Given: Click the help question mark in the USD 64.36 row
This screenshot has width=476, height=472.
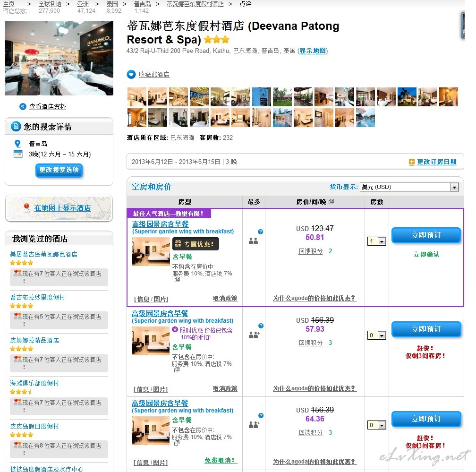Looking at the screenshot, I should click(x=261, y=415).
